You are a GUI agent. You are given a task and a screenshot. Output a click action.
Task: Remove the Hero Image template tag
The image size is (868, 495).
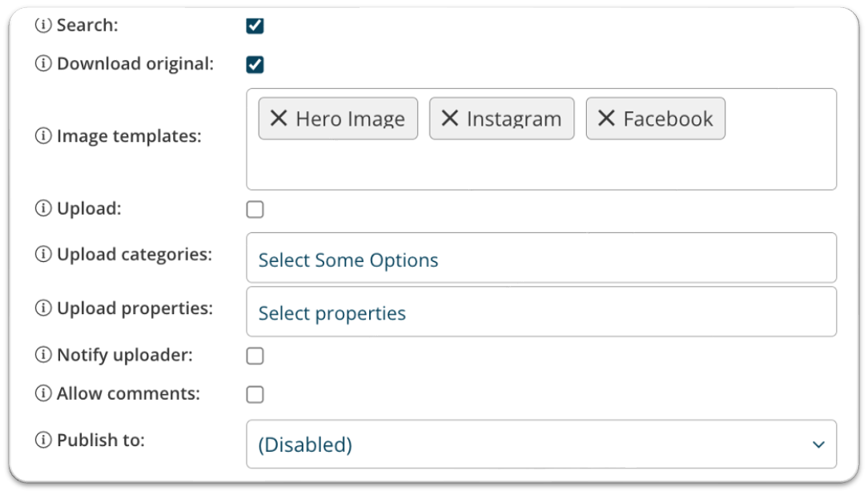[279, 118]
